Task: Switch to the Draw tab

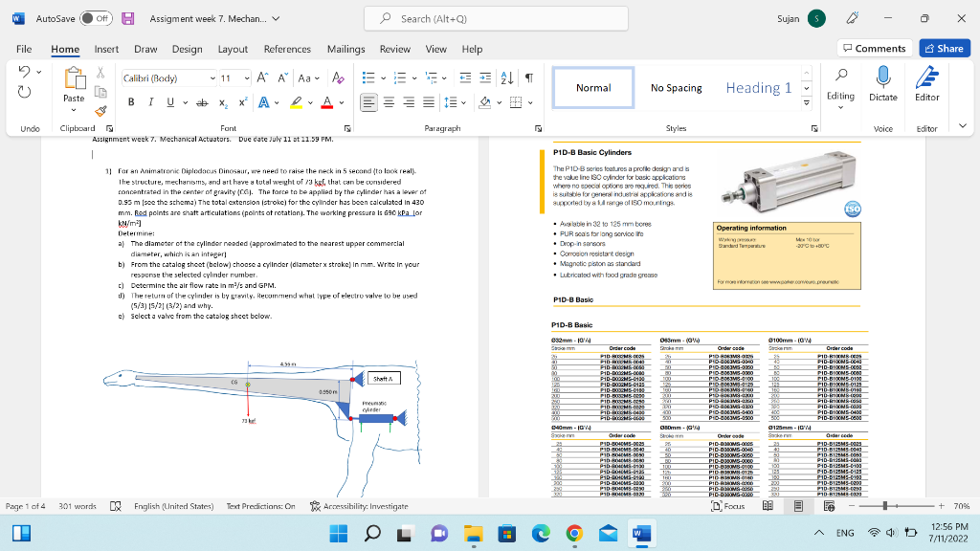Action: (x=145, y=49)
